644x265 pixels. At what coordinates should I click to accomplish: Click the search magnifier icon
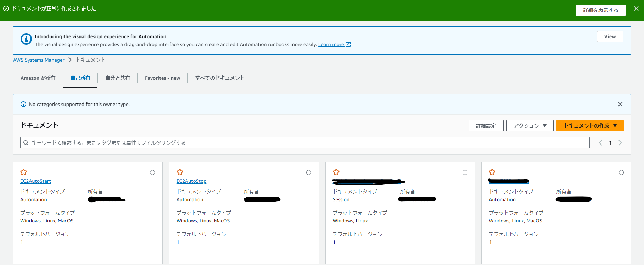26,143
